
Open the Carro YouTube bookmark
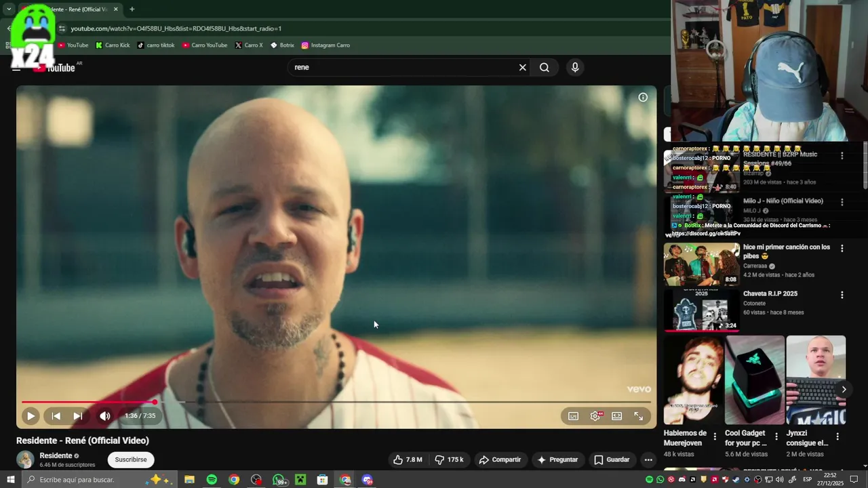pos(205,45)
